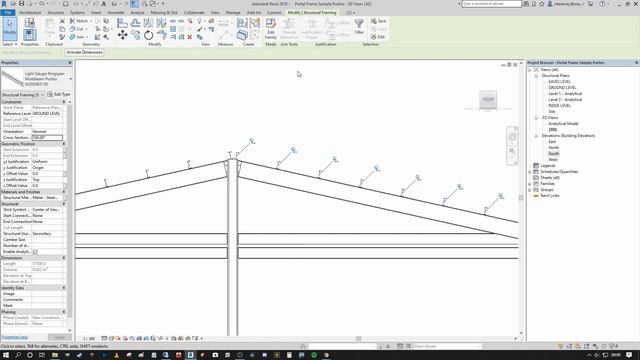
Task: Click Cross-Section Rotation input field
Action: pos(47,138)
